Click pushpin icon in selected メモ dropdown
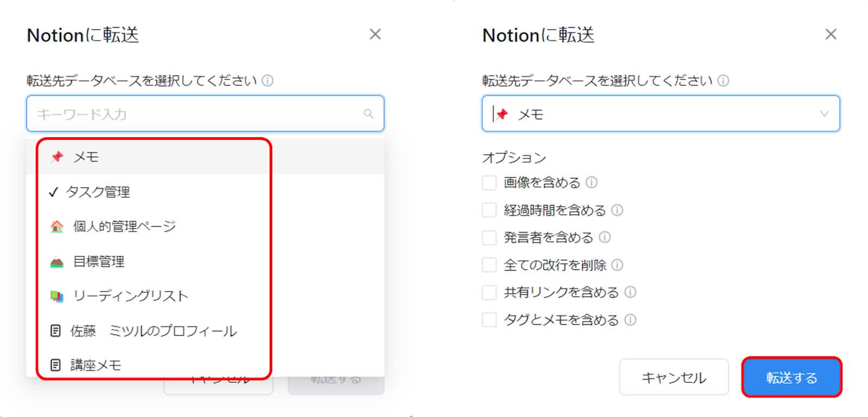 502,114
